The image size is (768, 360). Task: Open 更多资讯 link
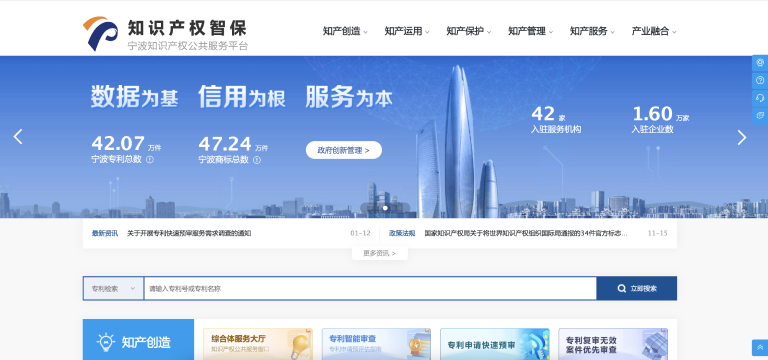click(x=380, y=253)
